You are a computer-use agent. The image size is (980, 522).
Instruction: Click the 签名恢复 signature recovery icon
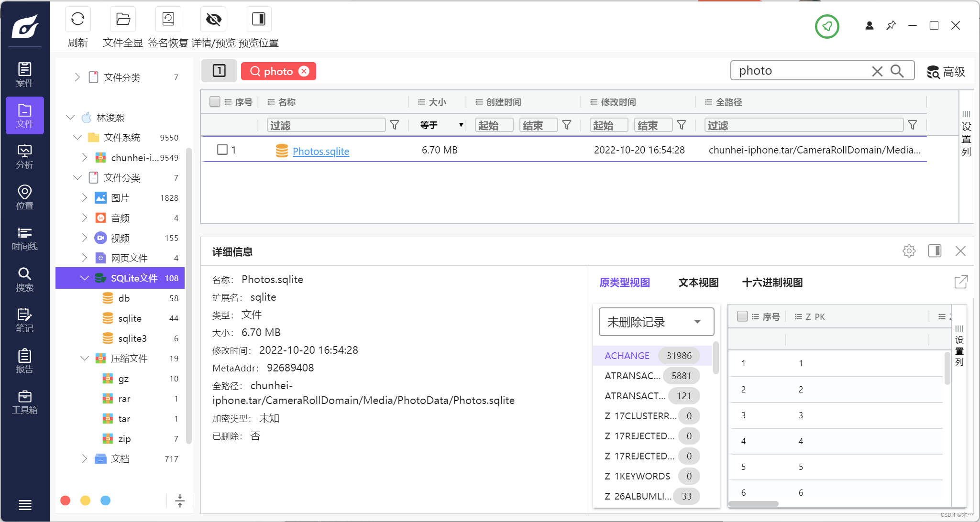(x=168, y=20)
